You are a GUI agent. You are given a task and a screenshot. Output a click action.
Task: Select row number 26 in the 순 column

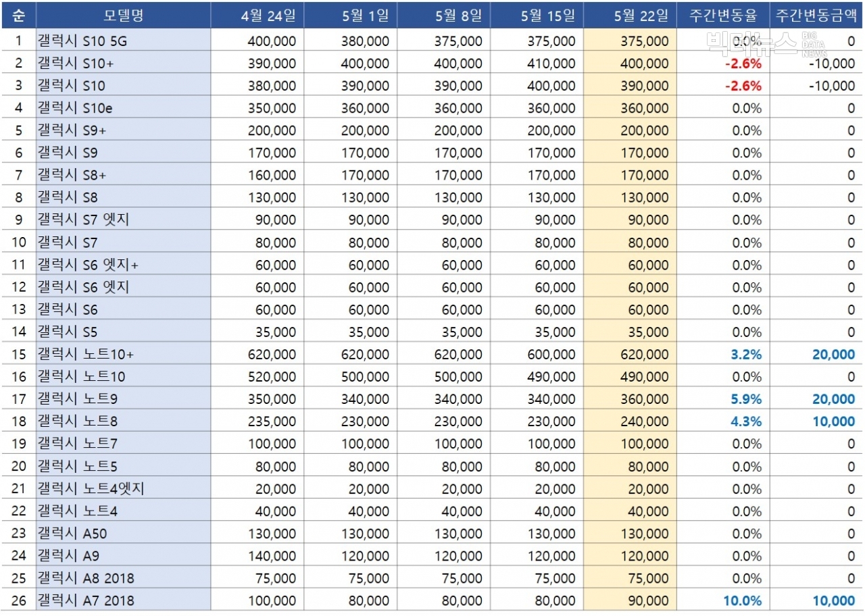point(18,600)
